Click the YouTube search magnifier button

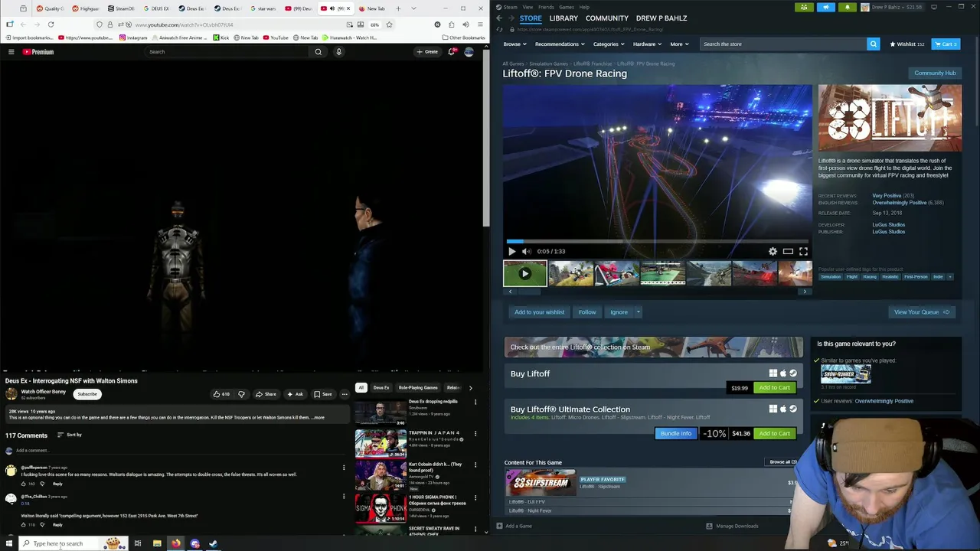(318, 52)
